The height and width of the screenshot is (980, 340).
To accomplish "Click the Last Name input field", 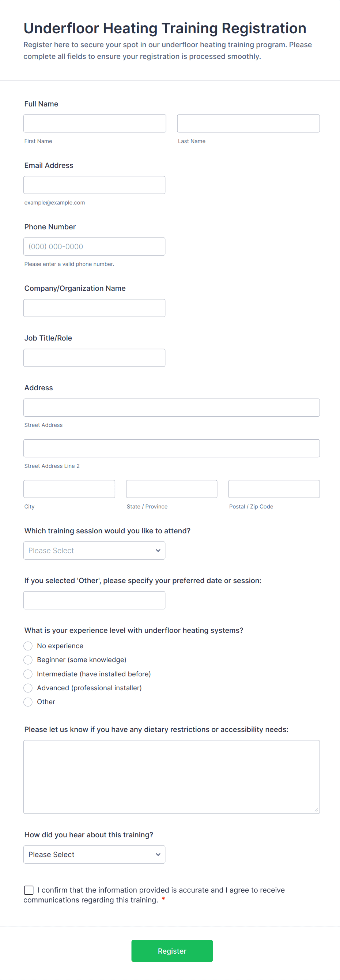I will point(248,123).
